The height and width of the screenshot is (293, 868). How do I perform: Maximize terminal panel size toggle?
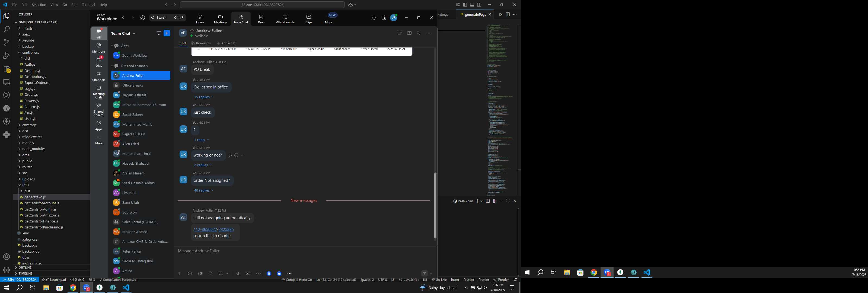508,201
